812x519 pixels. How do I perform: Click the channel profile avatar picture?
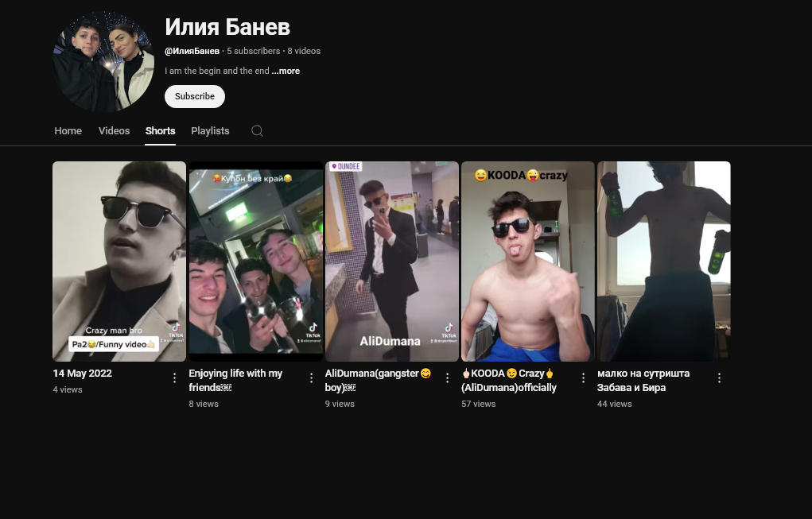tap(103, 61)
